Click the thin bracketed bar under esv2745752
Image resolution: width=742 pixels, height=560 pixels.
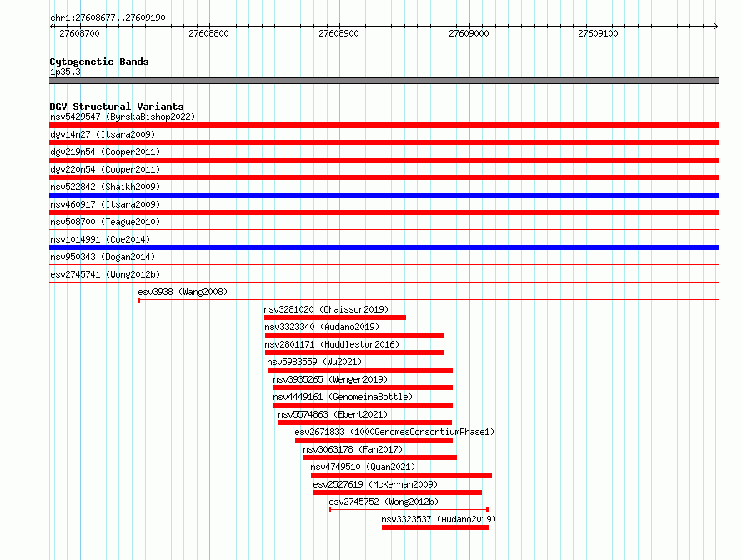pyautogui.click(x=409, y=510)
